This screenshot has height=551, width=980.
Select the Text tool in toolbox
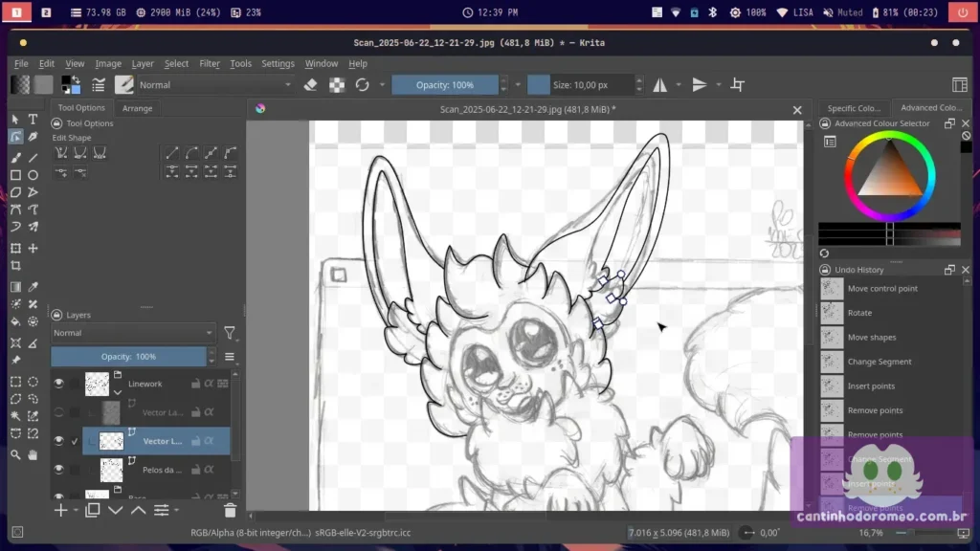33,119
